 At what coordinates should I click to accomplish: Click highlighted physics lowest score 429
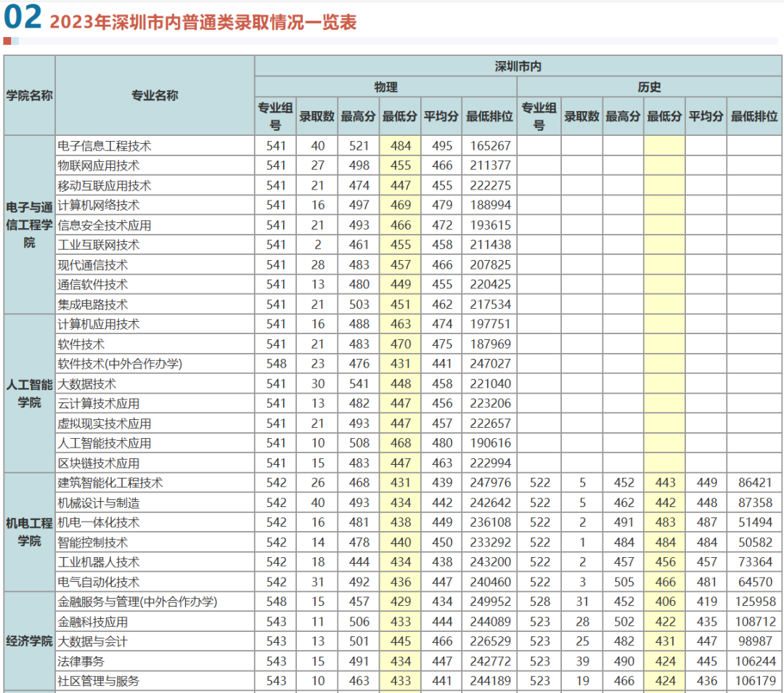pos(401,601)
